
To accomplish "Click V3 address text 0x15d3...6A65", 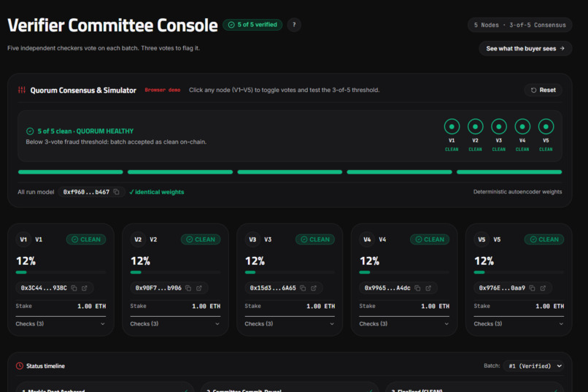I will coord(273,288).
